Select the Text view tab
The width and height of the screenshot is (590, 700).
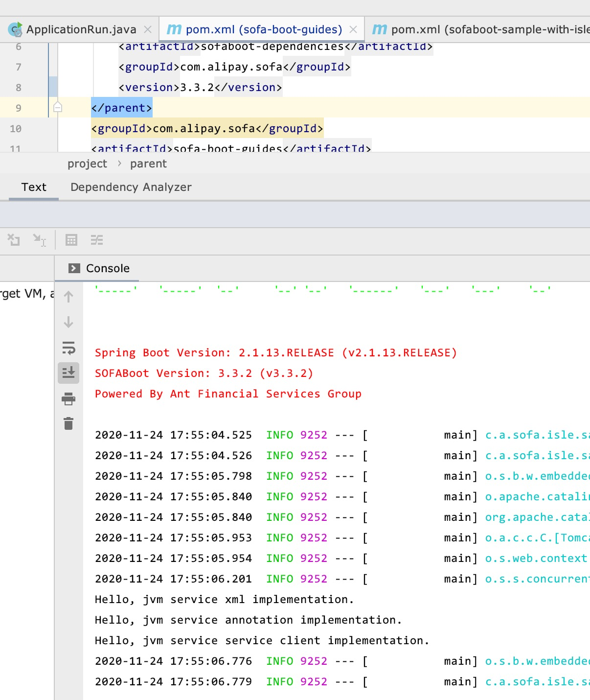[33, 187]
